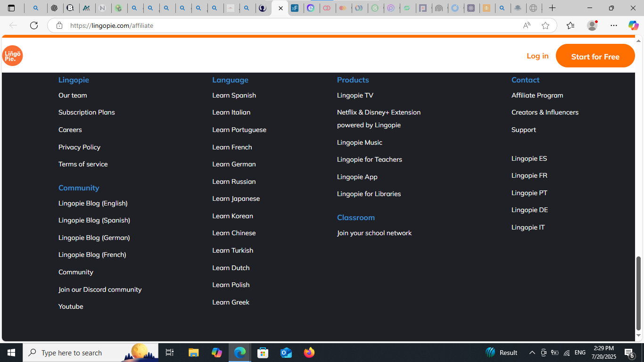Open the Learn Japanese link
Screen dimensions: 644x362
pyautogui.click(x=236, y=198)
